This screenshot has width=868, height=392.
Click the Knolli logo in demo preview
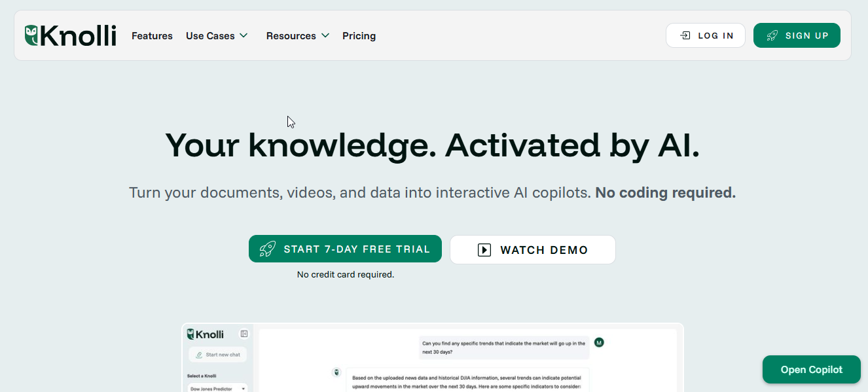pos(206,334)
